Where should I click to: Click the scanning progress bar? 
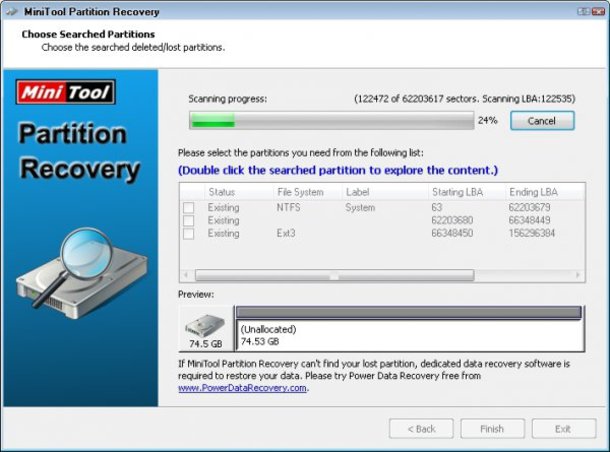(x=331, y=121)
